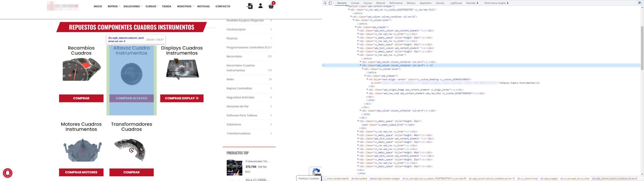644x181 pixels.
Task: Open Recambios Cuadros Instrumentos category link
Action: coord(240,68)
